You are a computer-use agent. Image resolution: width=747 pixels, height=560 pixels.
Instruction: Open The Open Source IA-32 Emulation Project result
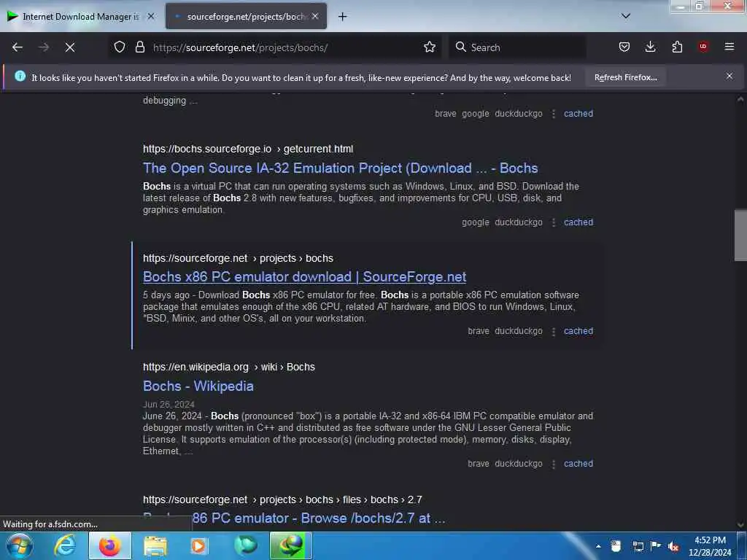click(x=340, y=168)
